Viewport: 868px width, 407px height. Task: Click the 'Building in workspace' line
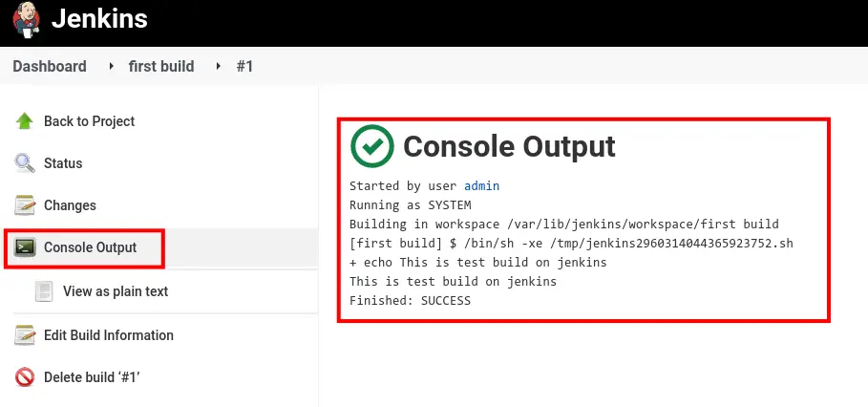pos(564,225)
